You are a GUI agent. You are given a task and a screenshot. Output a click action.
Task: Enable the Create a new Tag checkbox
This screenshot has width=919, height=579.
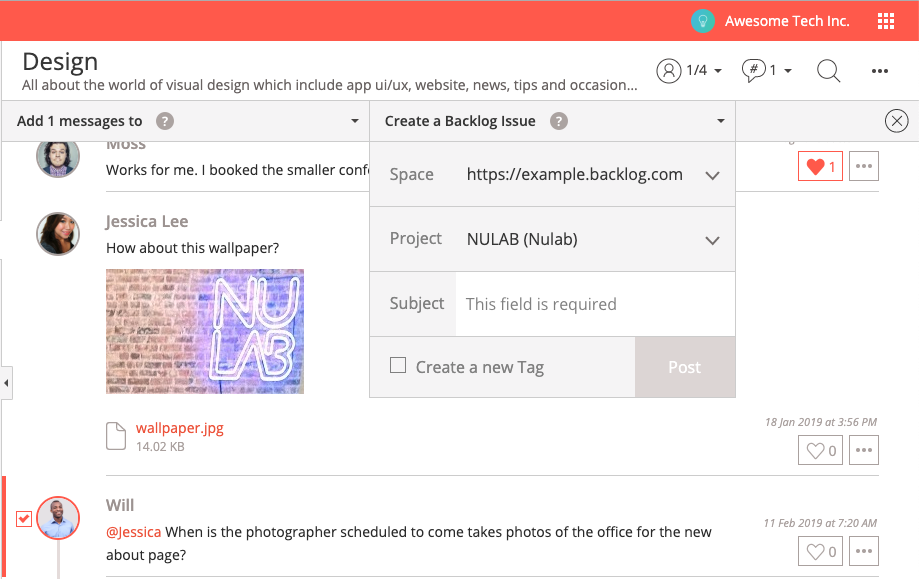click(398, 366)
